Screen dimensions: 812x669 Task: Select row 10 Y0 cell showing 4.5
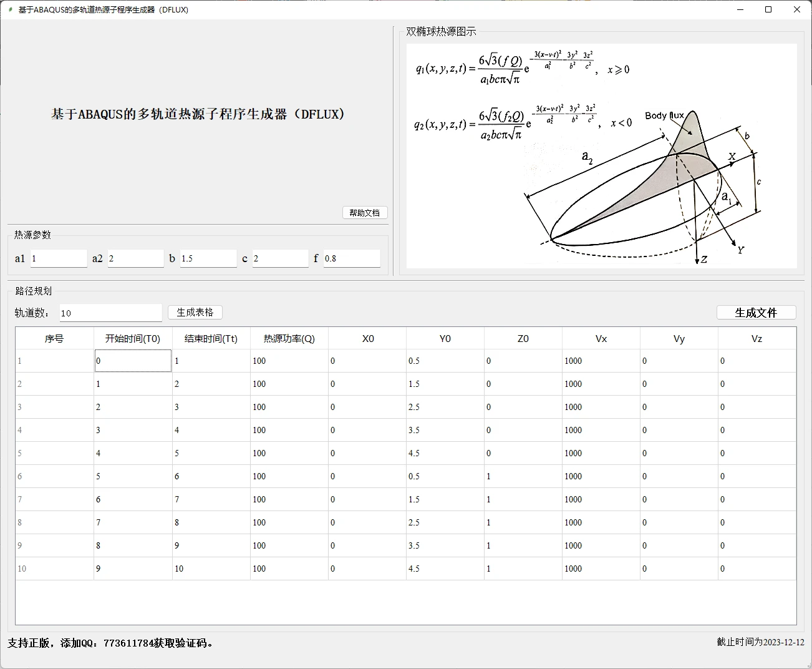[x=445, y=569]
